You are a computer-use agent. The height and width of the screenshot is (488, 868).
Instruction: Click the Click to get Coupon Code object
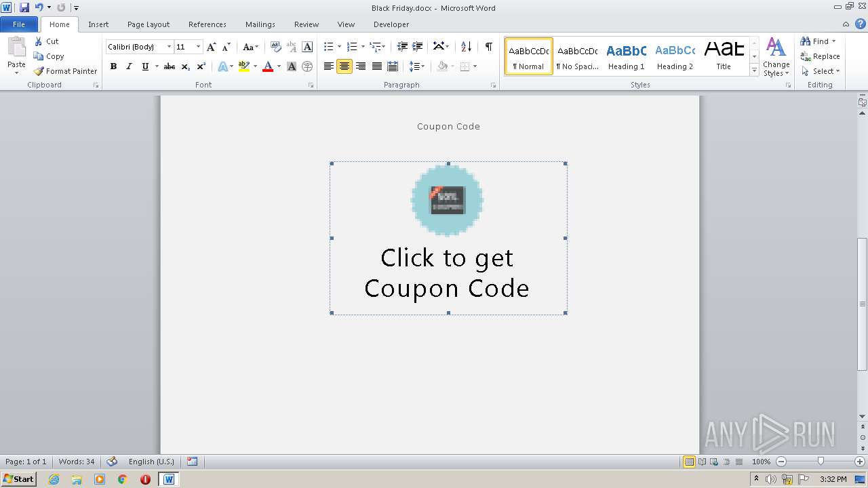click(x=448, y=238)
